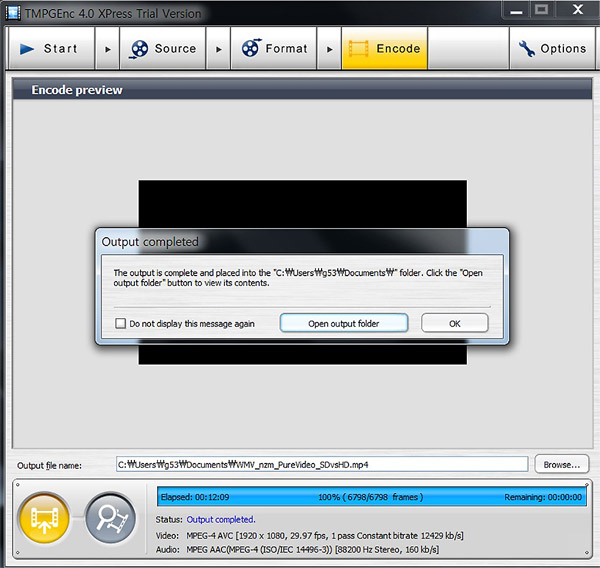Click the Encode preview header
This screenshot has width=600, height=568.
point(302,90)
